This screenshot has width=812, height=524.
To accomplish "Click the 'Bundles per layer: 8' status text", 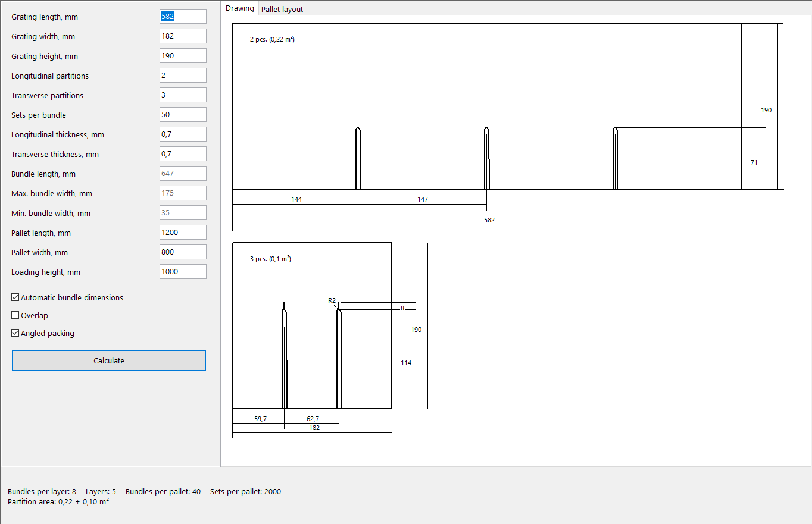I will point(42,492).
